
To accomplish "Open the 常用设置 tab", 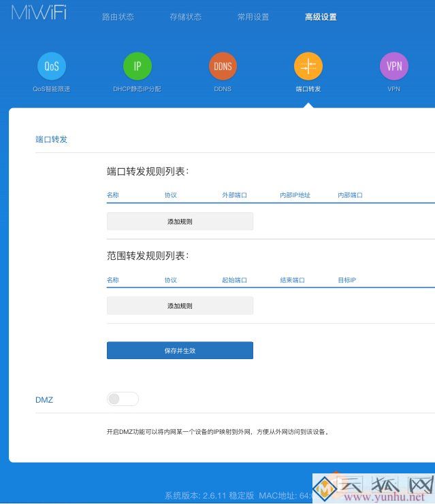I will (253, 17).
